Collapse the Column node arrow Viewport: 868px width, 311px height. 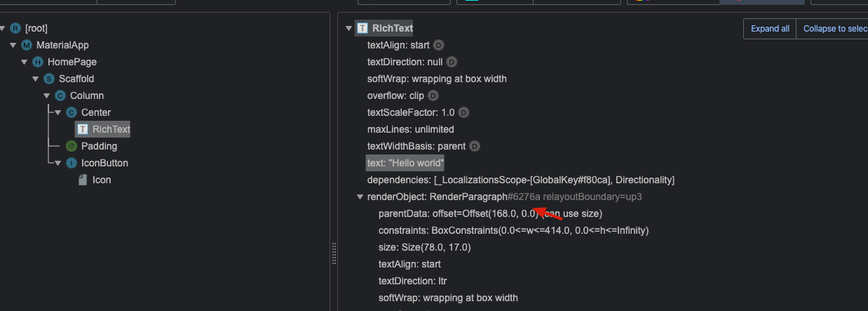(47, 95)
